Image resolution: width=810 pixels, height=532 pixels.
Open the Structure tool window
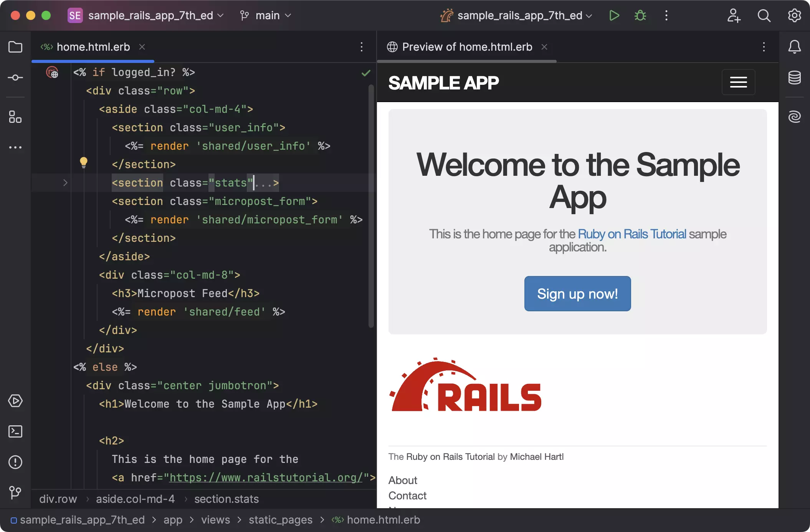pos(15,117)
